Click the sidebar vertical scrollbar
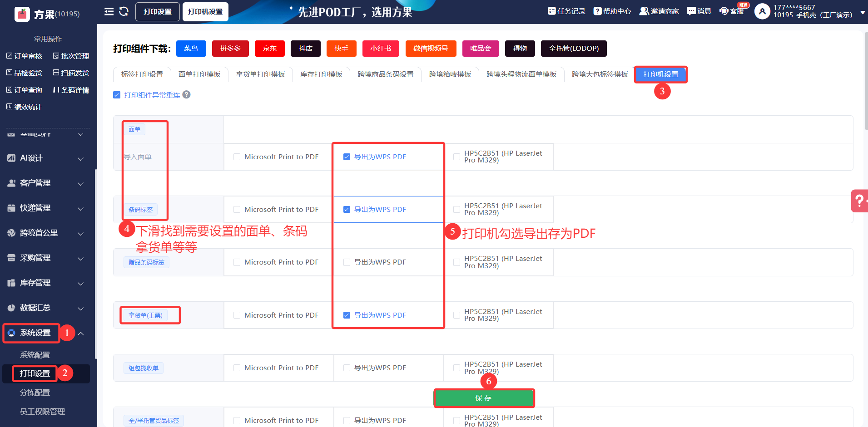 [x=95, y=264]
